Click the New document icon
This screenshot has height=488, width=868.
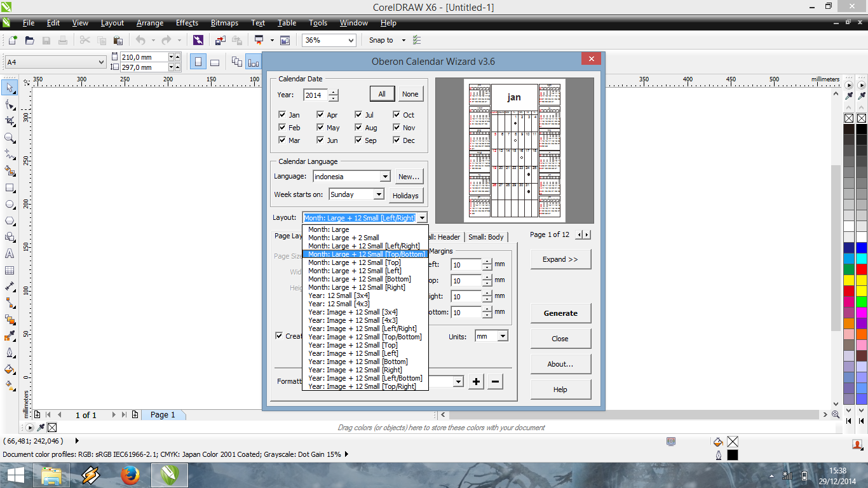(x=13, y=40)
